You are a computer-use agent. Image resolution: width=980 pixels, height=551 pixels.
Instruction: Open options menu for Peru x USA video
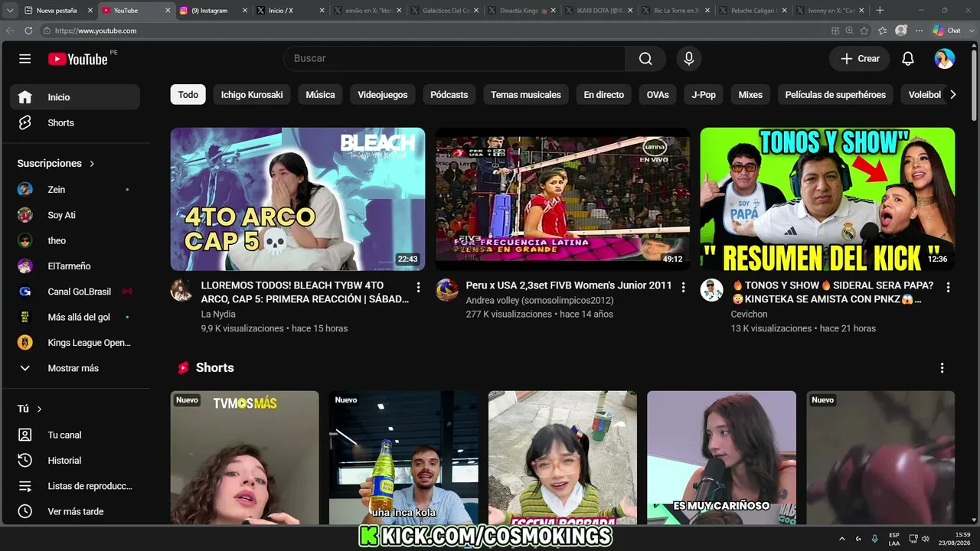(x=683, y=287)
